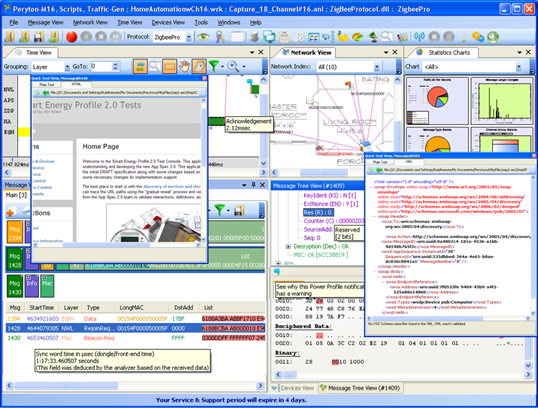The width and height of the screenshot is (538, 408).
Task: Select the Msg 1428 green block
Action: coord(15,259)
